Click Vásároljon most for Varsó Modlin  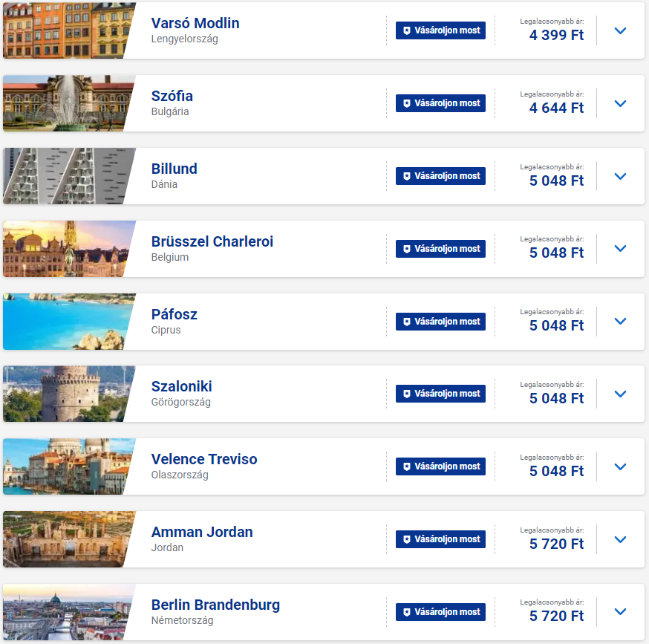tap(440, 30)
